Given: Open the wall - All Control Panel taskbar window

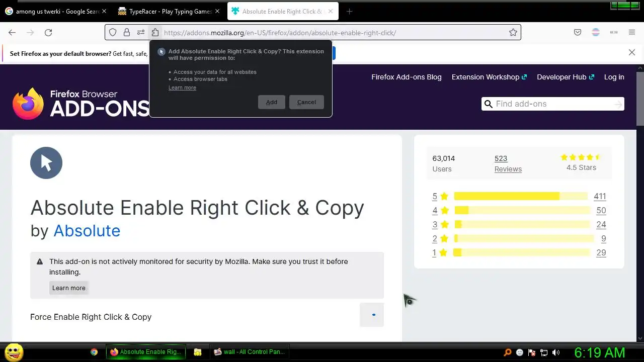Looking at the screenshot, I should pyautogui.click(x=250, y=352).
